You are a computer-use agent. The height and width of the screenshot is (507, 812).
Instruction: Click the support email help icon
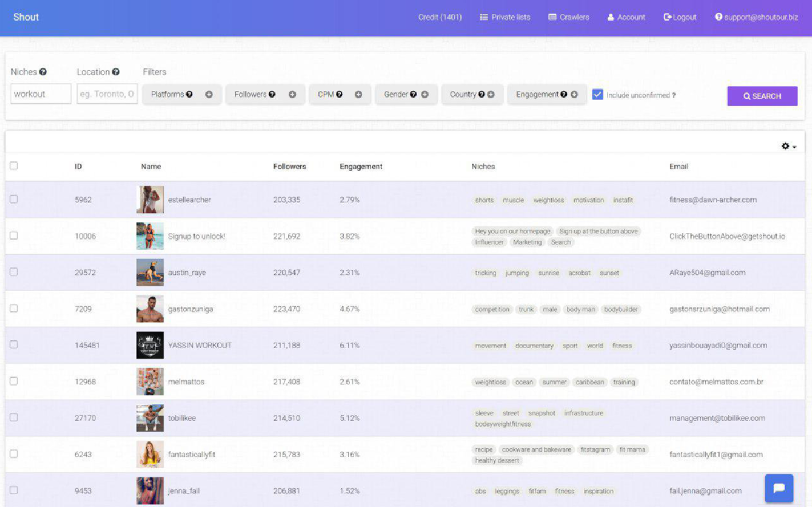718,17
